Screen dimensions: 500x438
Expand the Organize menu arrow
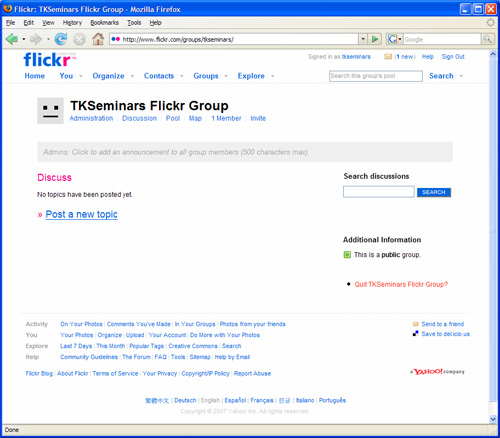(x=132, y=76)
